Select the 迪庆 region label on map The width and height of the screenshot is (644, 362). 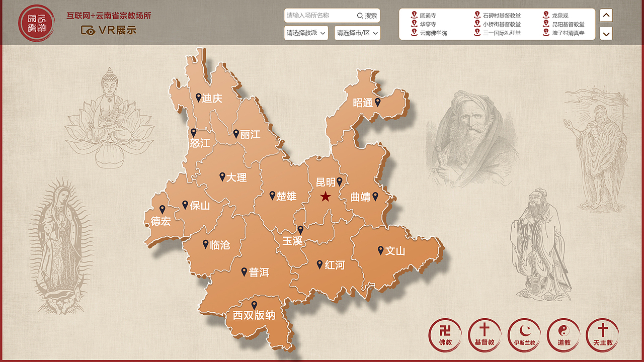[212, 99]
